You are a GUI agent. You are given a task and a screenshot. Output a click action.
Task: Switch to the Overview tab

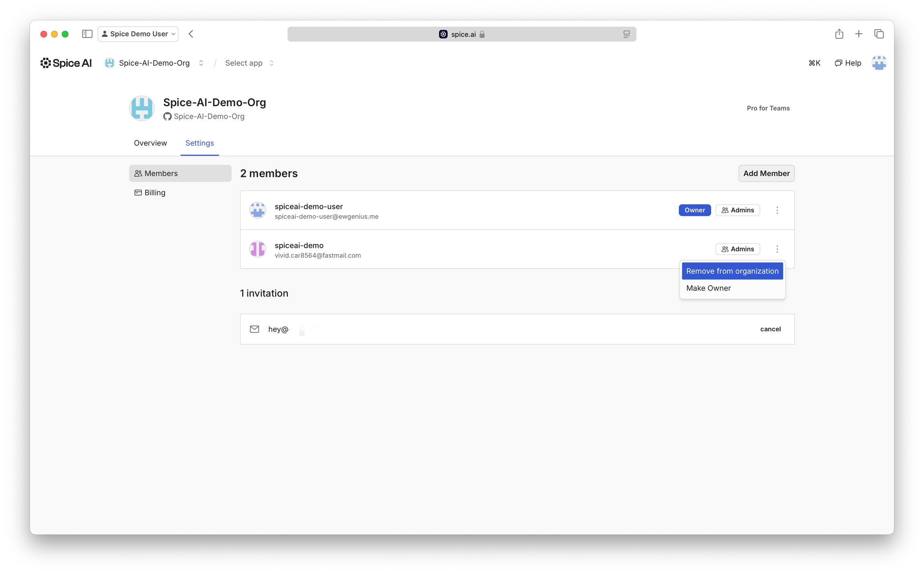pyautogui.click(x=150, y=143)
